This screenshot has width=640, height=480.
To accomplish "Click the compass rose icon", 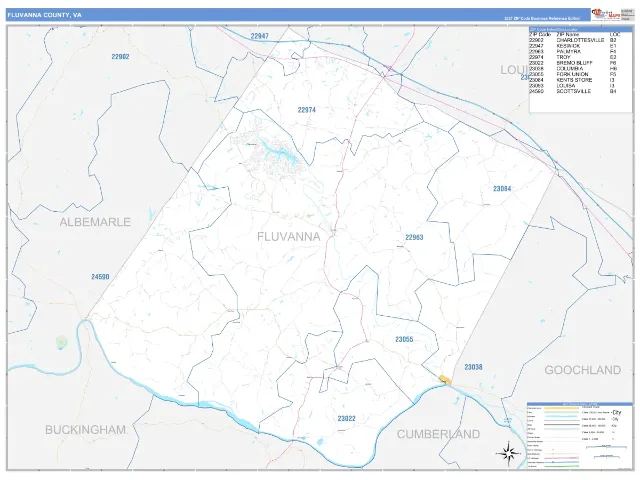I will pos(508,453).
